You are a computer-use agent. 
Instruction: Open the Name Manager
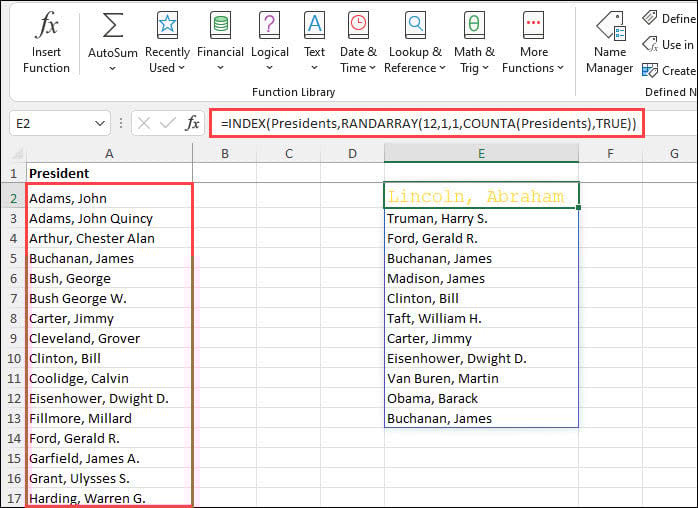click(x=609, y=42)
